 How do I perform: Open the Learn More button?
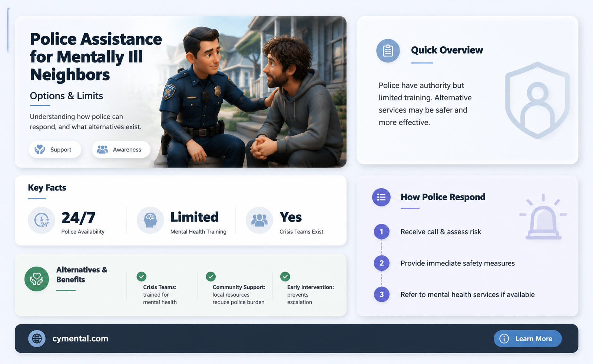point(527,338)
